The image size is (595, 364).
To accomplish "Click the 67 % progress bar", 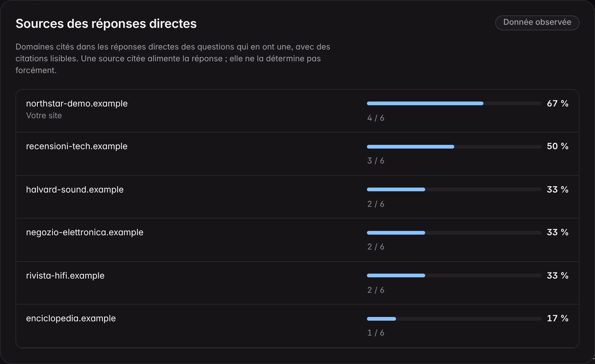I will click(454, 103).
